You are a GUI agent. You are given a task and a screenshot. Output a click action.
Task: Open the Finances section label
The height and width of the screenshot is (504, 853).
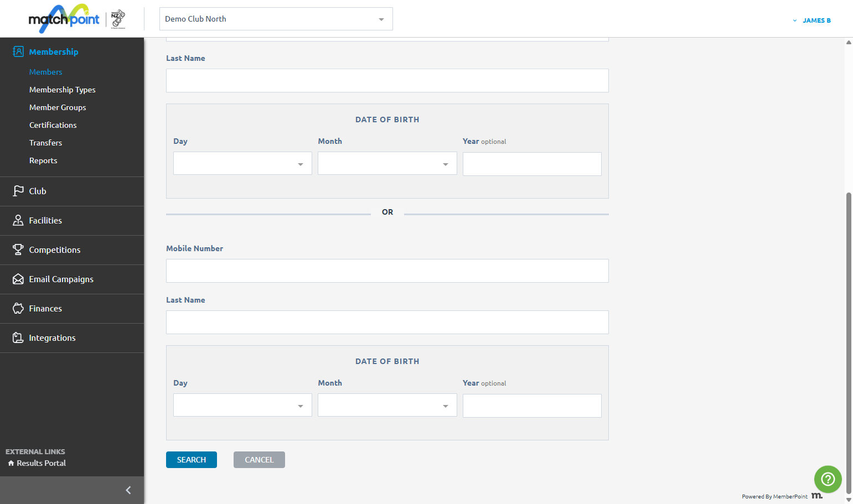pyautogui.click(x=45, y=309)
